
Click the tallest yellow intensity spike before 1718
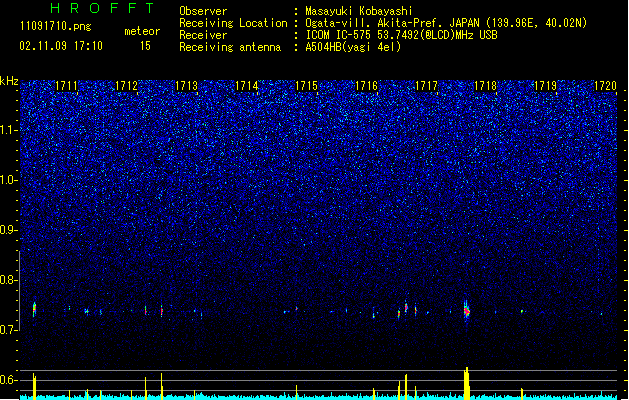[467, 383]
